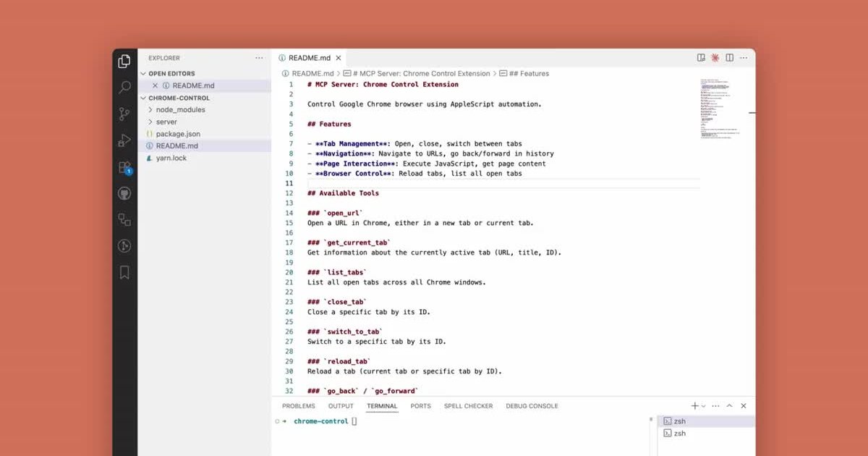Select the DEBUG CONSOLE tab
Screen dimensions: 868x456
(532, 406)
